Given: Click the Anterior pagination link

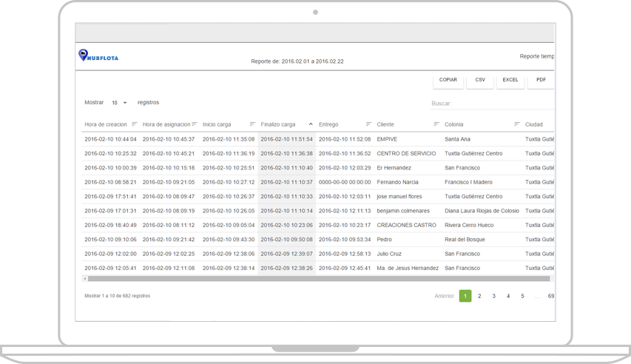Looking at the screenshot, I should click(444, 296).
